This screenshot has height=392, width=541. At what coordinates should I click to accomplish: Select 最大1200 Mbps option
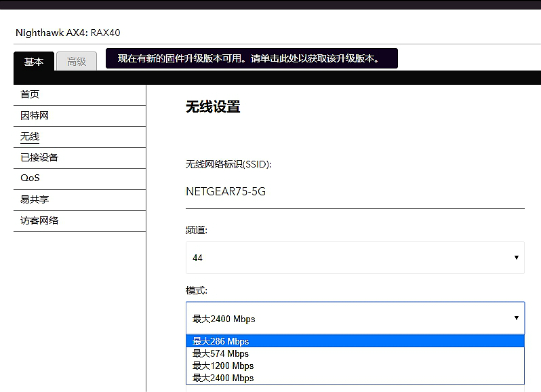[x=355, y=366]
